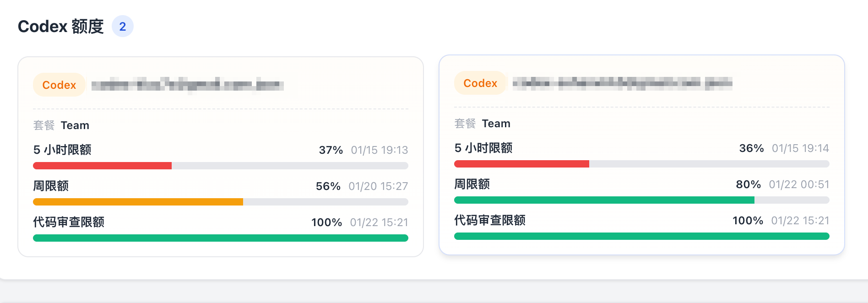This screenshot has width=868, height=303.
Task: Click the 80% weekly limit percentage
Action: (749, 184)
